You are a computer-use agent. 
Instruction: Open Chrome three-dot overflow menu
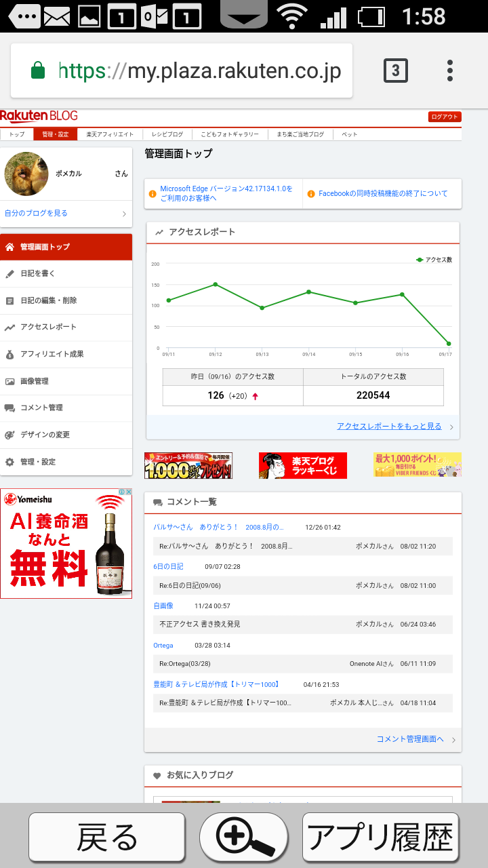click(x=449, y=71)
